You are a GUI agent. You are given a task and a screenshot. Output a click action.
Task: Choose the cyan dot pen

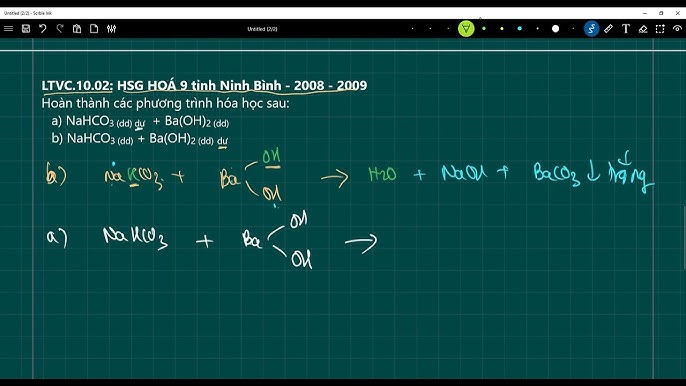click(520, 29)
